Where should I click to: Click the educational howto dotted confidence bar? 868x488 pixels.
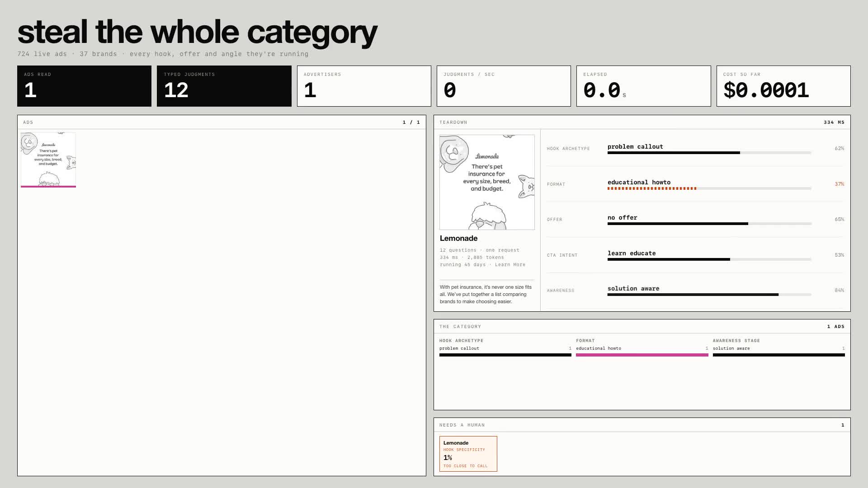coord(709,188)
